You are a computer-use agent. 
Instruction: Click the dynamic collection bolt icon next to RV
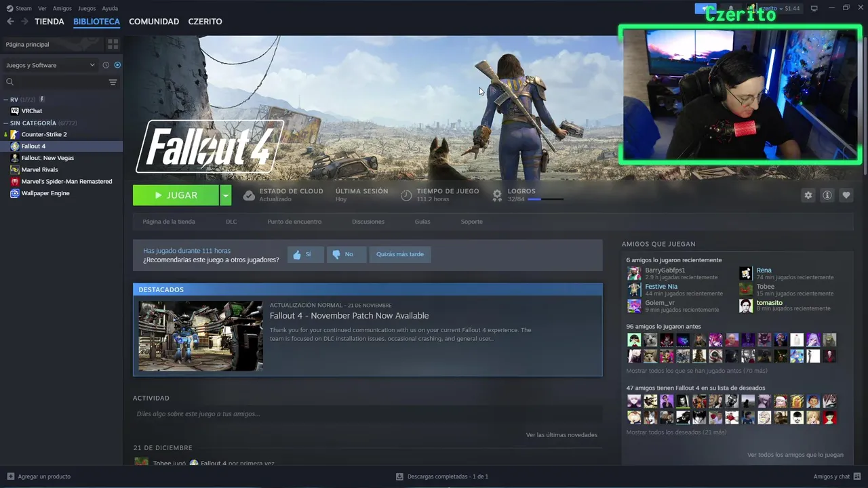coord(42,100)
